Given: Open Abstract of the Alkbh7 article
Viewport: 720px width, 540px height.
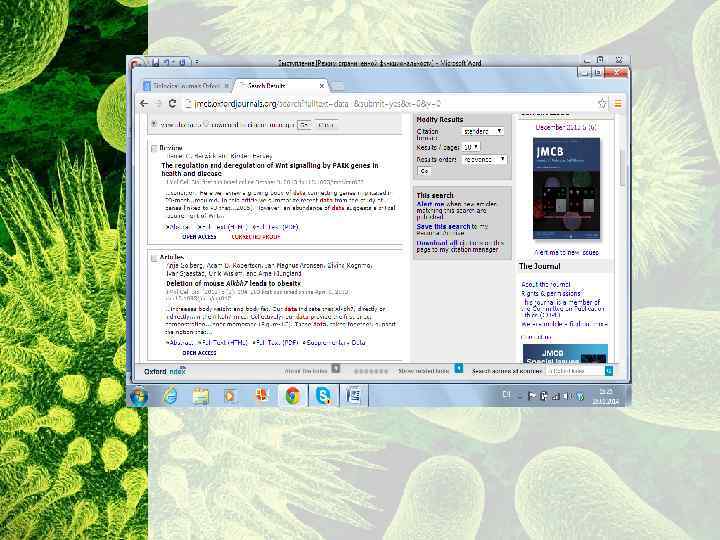Looking at the screenshot, I should click(x=180, y=343).
